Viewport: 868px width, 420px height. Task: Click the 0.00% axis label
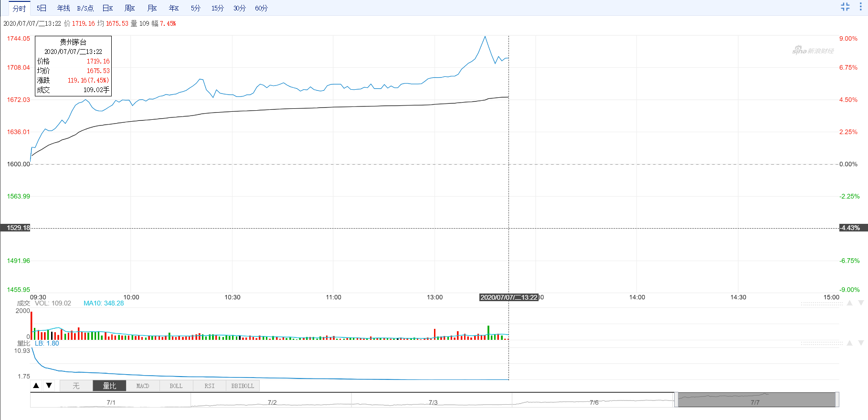tap(848, 164)
